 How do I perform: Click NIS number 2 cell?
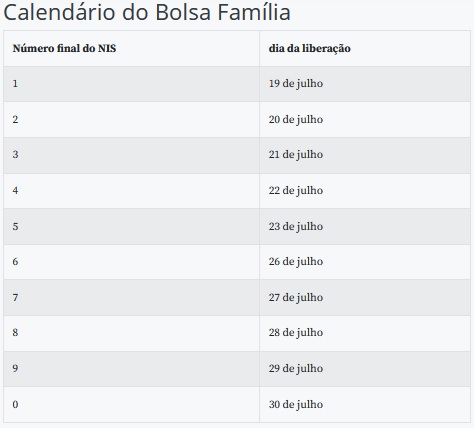click(x=131, y=119)
